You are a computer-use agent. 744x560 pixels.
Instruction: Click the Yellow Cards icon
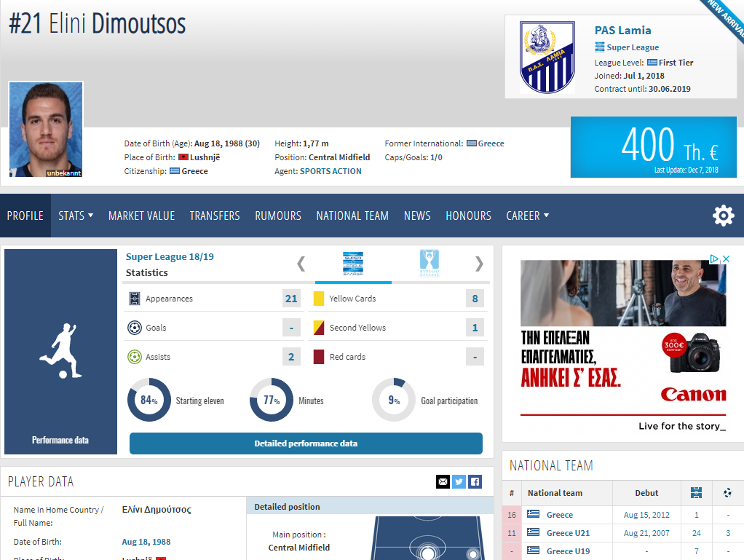[319, 299]
